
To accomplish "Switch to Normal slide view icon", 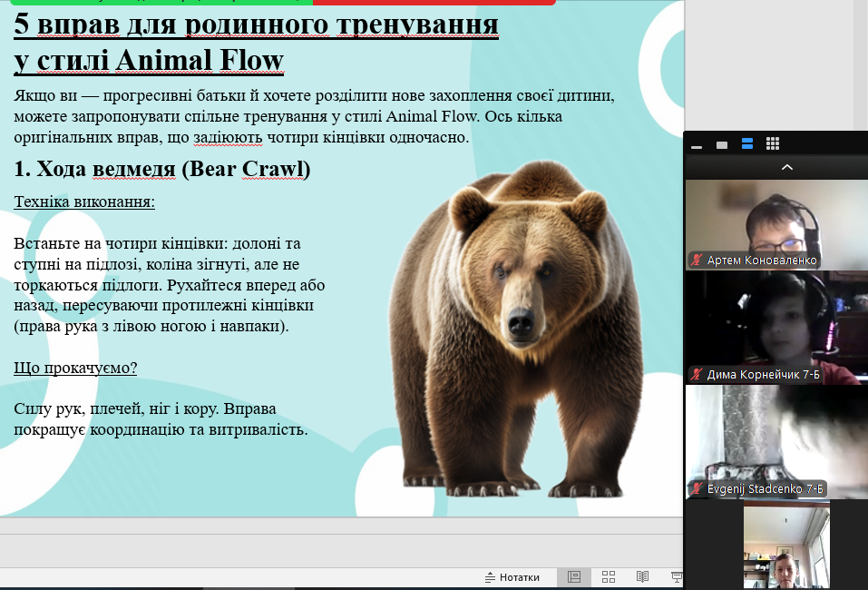I will [574, 577].
